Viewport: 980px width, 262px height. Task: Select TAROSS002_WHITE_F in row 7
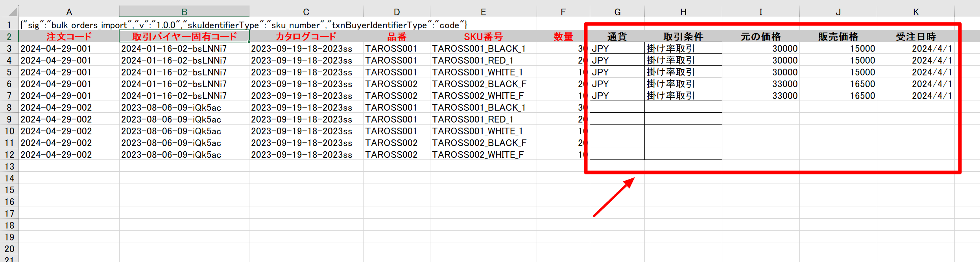coord(483,96)
